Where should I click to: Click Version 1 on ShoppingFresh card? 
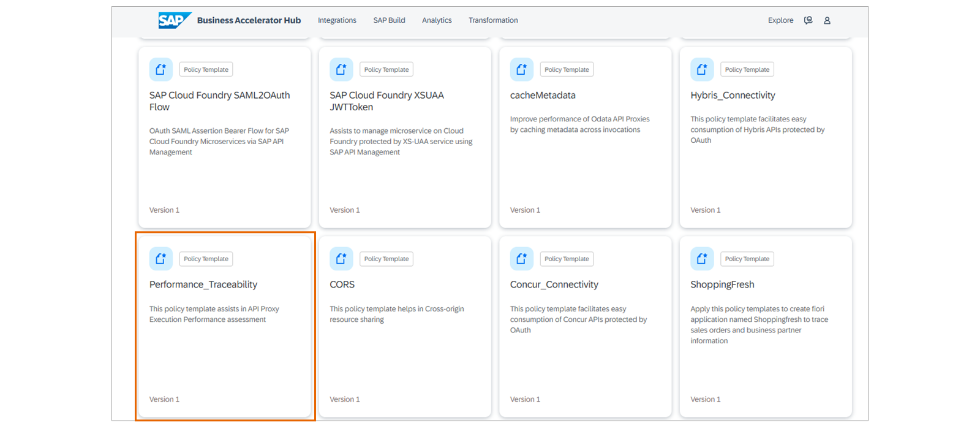706,399
